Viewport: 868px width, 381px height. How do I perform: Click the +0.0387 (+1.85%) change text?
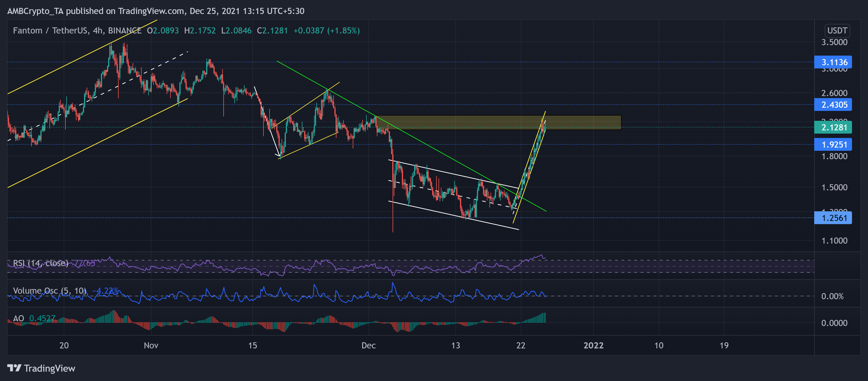click(x=327, y=31)
